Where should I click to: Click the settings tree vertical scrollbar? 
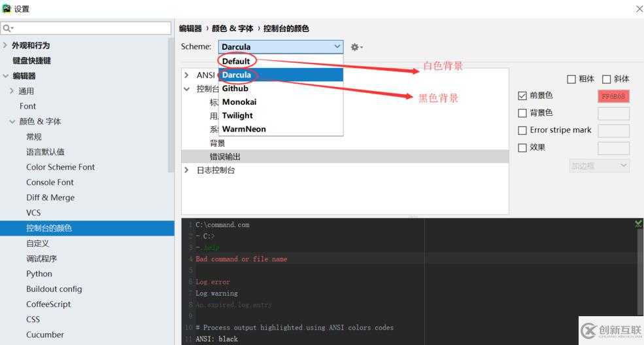tap(171, 105)
